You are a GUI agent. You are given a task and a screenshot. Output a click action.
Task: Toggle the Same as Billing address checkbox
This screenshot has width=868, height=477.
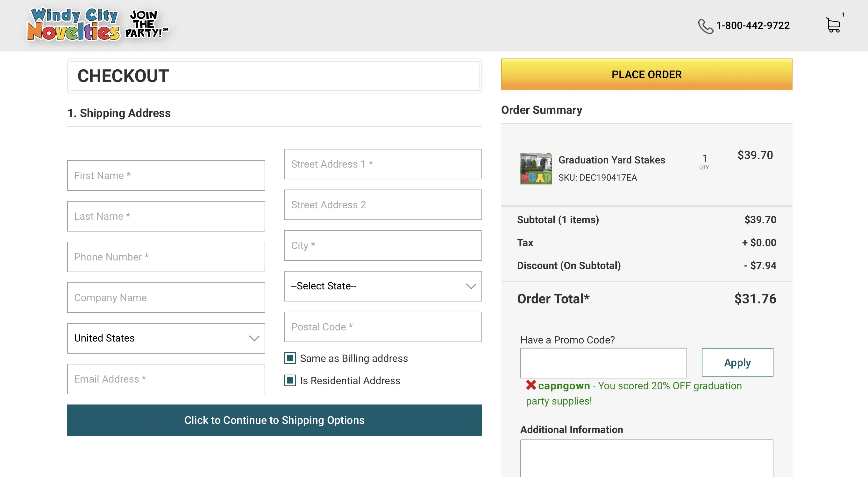(290, 358)
